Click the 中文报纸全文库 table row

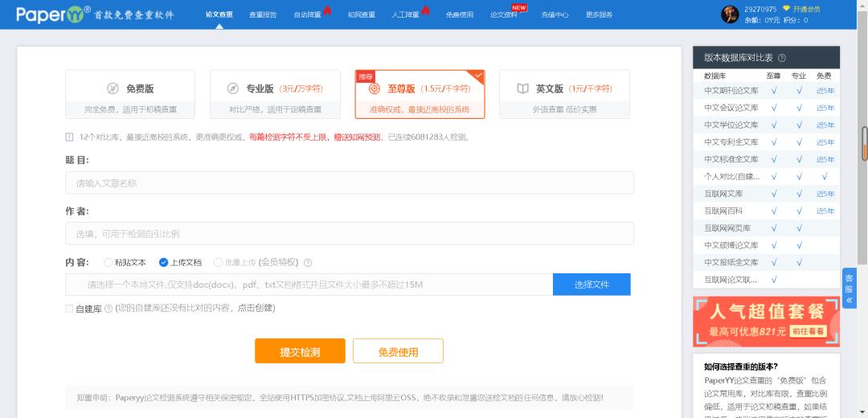point(766,262)
